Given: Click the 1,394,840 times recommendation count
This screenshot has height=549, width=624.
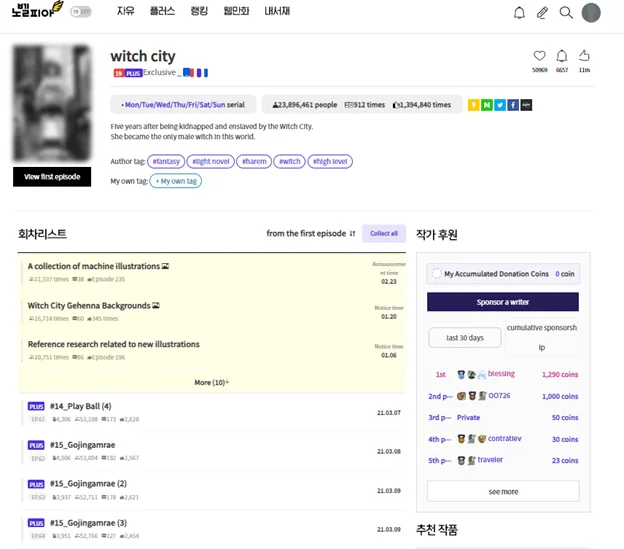Looking at the screenshot, I should (421, 105).
